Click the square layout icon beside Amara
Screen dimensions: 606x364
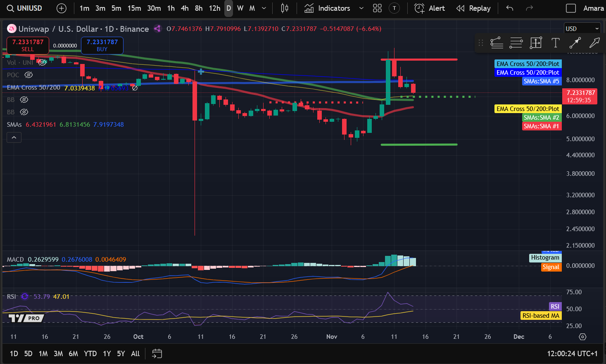(x=571, y=8)
